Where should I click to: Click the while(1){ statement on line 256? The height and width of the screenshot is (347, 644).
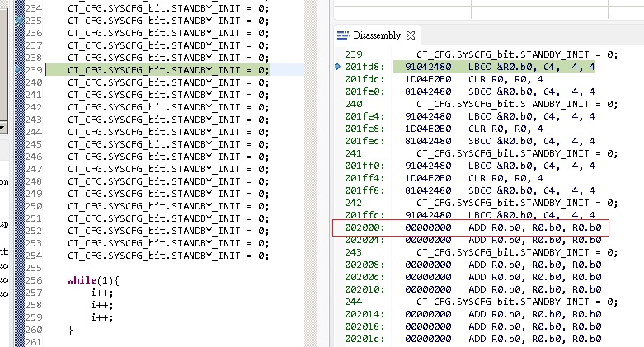93,280
